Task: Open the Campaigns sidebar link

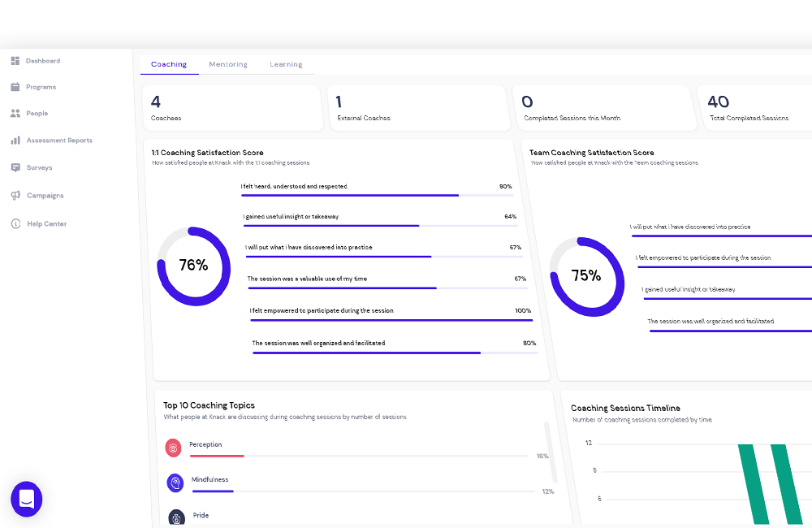Action: 45,196
